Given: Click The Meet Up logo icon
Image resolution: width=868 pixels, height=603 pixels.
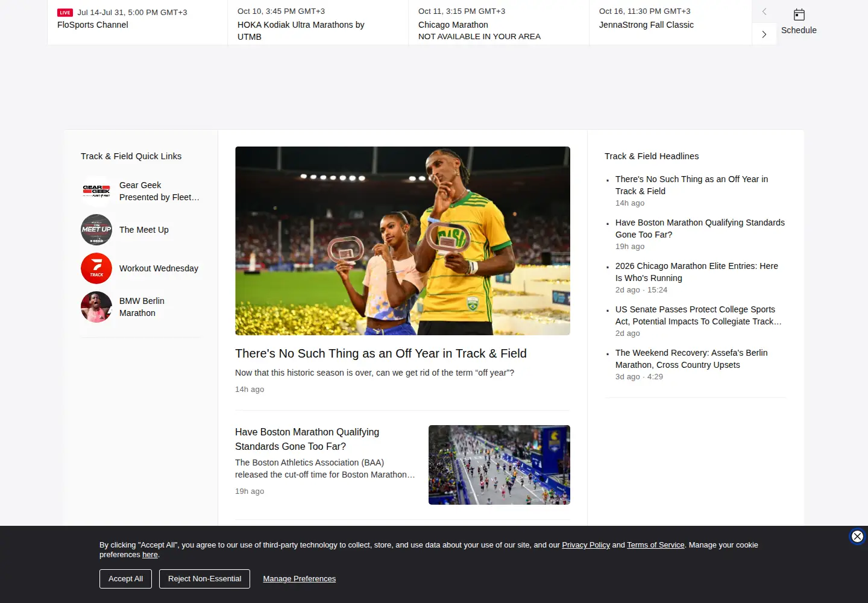Looking at the screenshot, I should pos(96,230).
